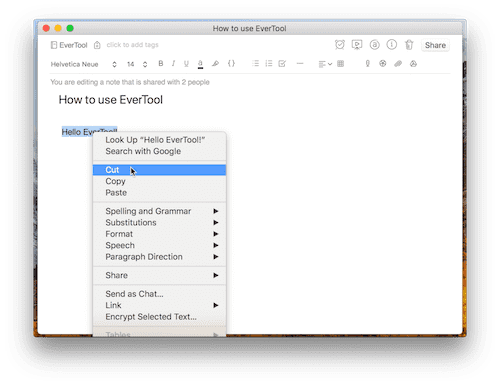Viewport: 500px width, 385px height.
Task: Toggle bold formatting
Action: (161, 63)
